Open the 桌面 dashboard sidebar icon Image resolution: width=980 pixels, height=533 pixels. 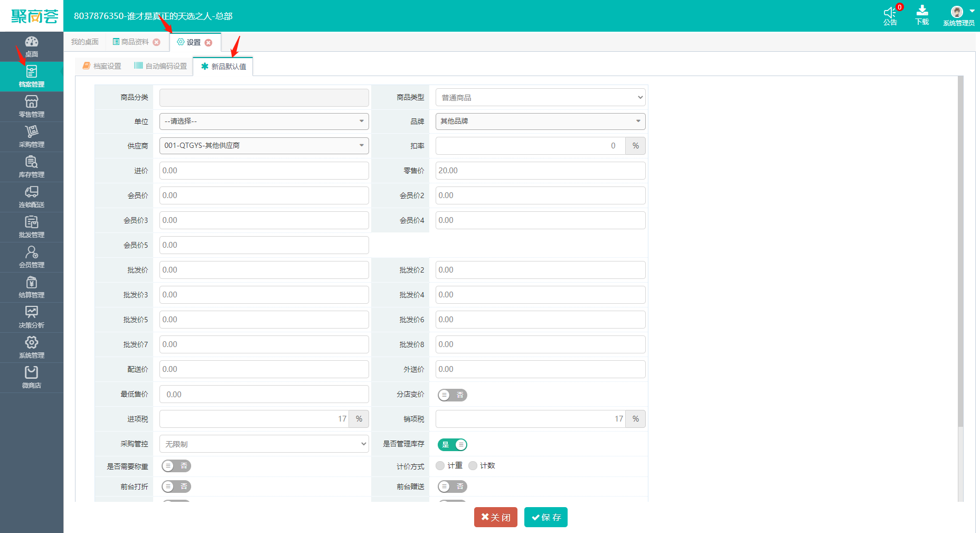click(32, 46)
